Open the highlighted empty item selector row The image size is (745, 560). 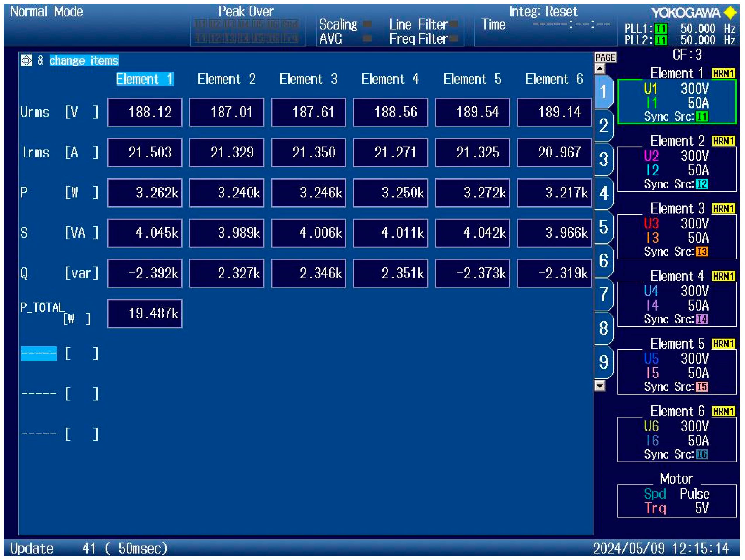click(x=39, y=354)
